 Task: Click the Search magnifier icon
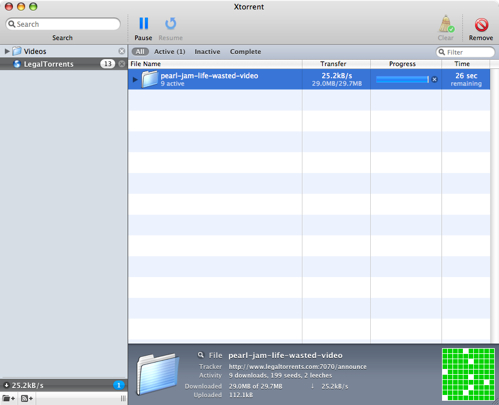[x=12, y=24]
